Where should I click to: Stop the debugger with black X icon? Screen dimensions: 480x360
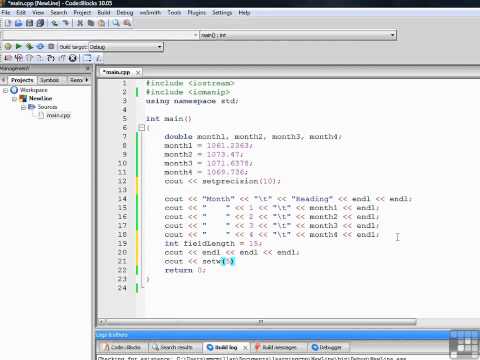tap(73, 58)
